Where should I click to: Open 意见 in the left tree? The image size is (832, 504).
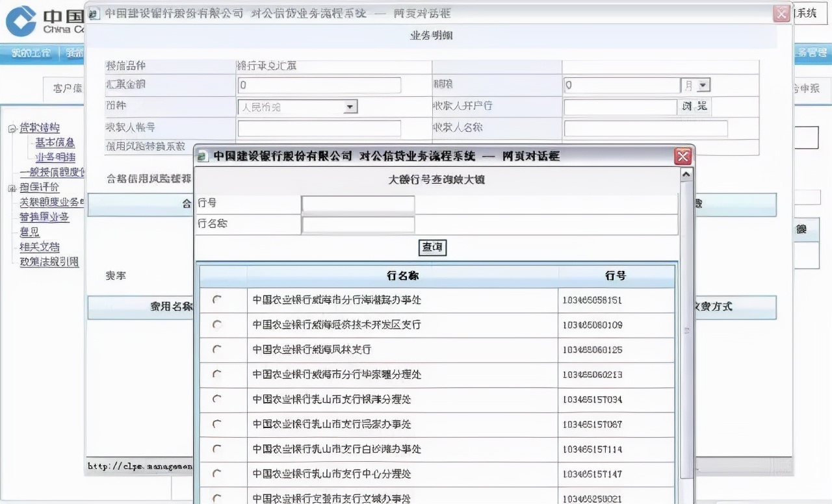click(29, 232)
